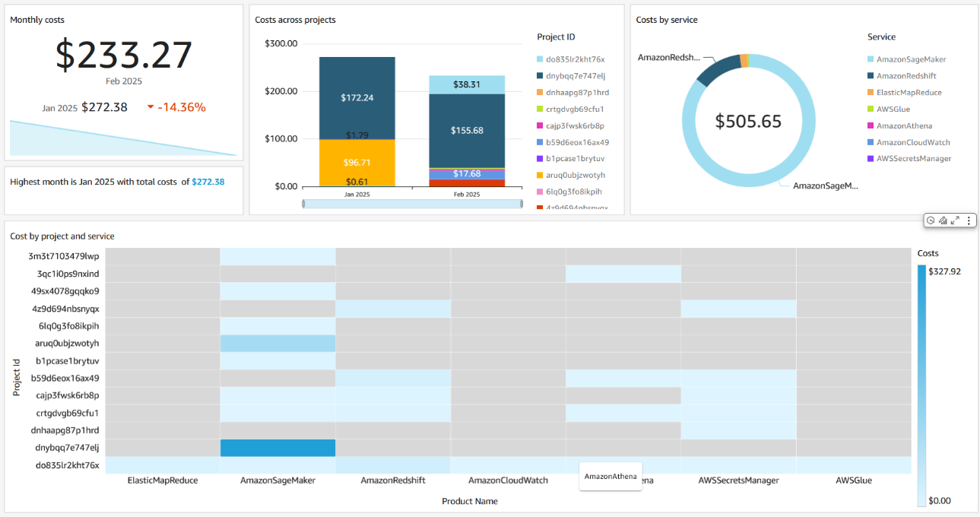Click the donut center showing $505.65
980x517 pixels.
point(749,120)
